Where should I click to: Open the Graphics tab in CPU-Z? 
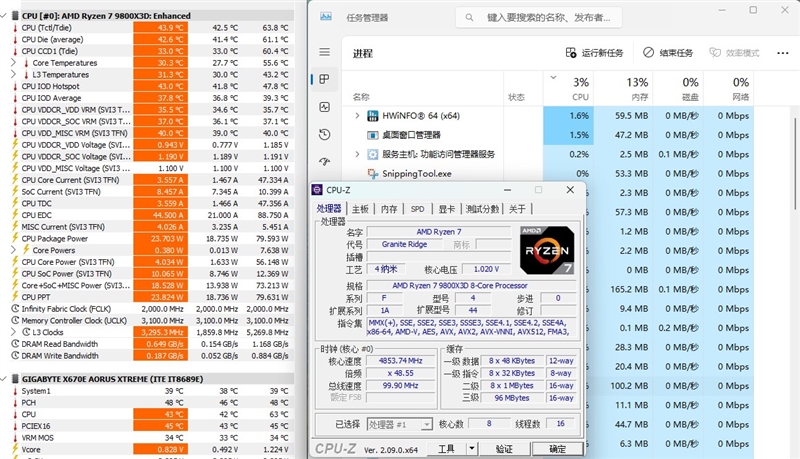click(x=446, y=209)
